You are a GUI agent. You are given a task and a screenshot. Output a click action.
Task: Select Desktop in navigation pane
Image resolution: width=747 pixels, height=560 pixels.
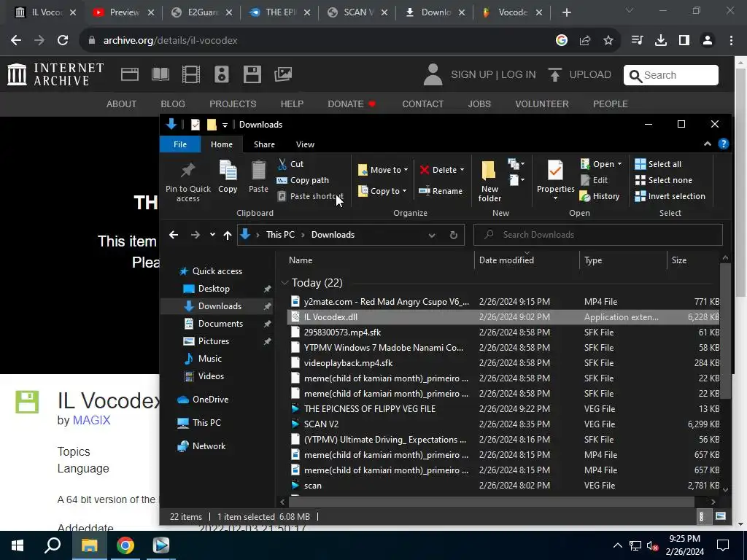(214, 289)
